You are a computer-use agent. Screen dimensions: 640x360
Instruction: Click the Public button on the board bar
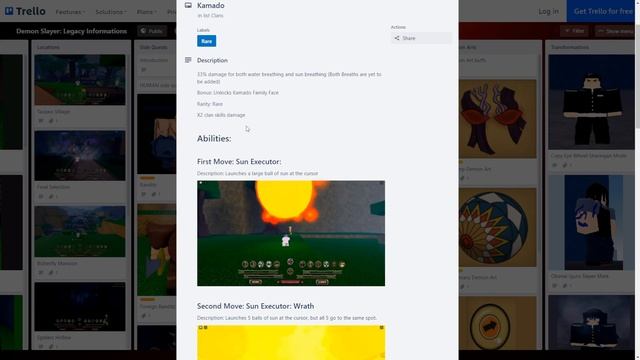[x=151, y=31]
